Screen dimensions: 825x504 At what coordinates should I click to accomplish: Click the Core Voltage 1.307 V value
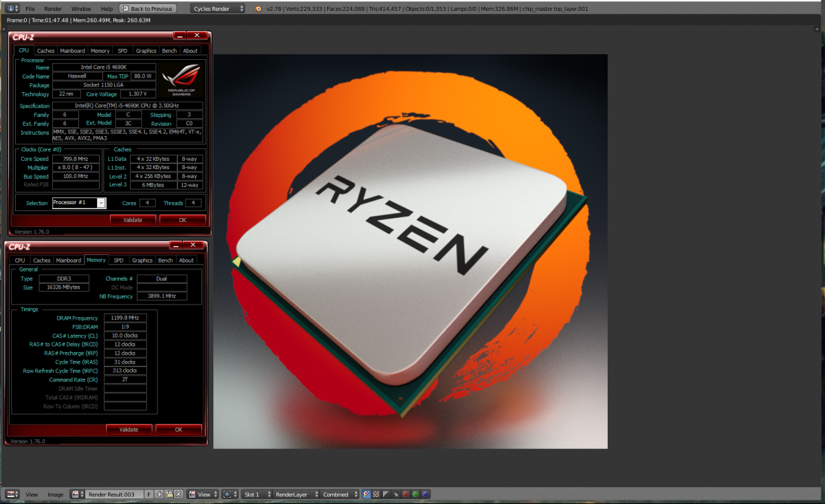pyautogui.click(x=137, y=94)
